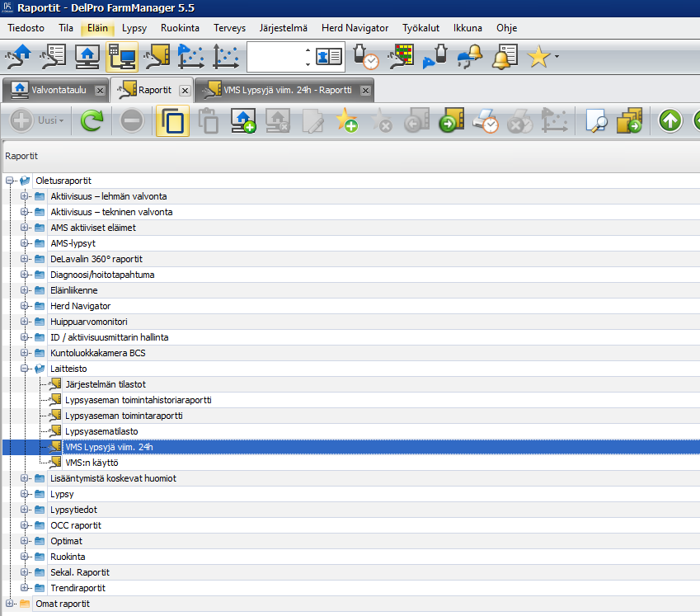
Task: Collapse the Laitteisto folder
Action: coord(24,369)
